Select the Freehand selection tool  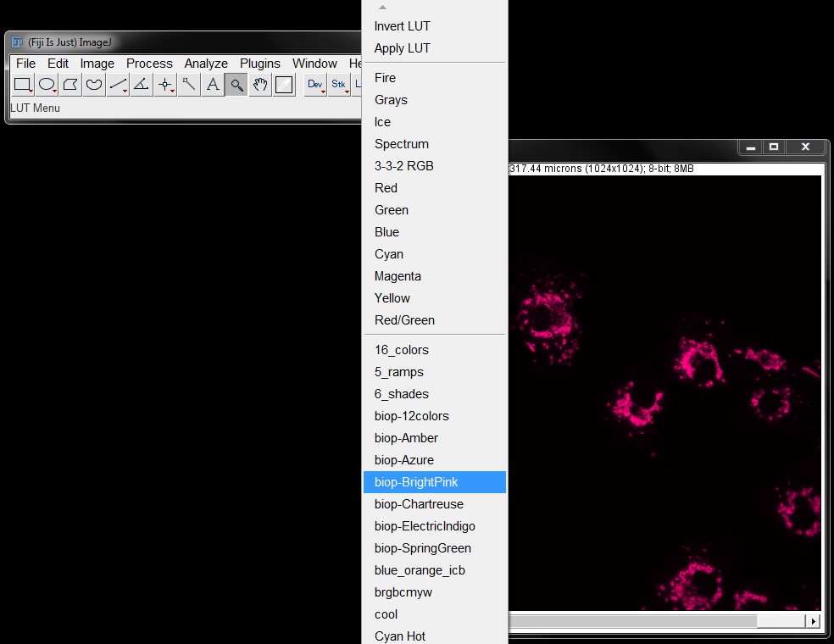(x=94, y=85)
